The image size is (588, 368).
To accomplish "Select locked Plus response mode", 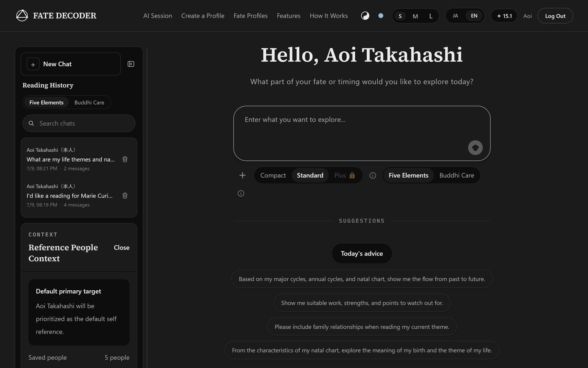I will click(345, 175).
